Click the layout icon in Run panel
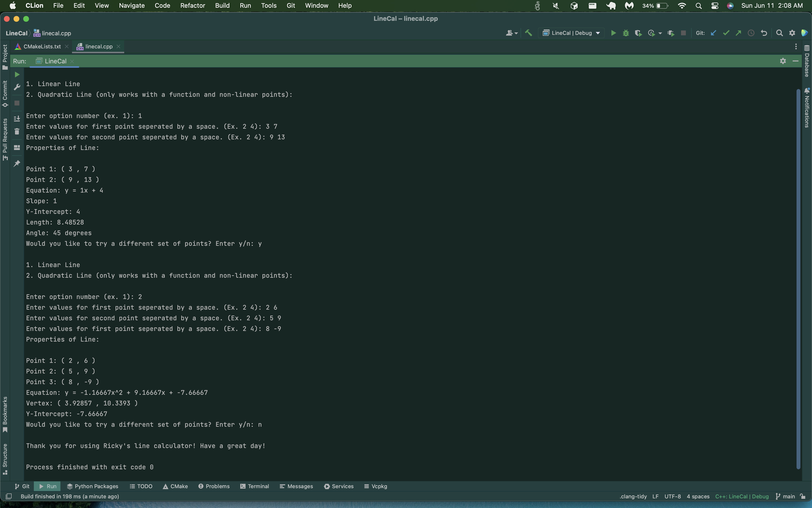The image size is (812, 508). click(17, 148)
